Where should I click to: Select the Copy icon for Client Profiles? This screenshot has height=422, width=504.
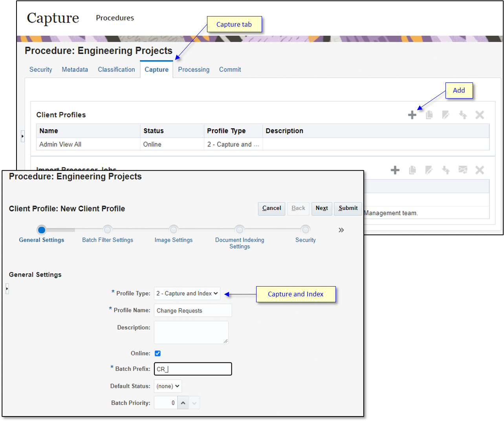[x=429, y=115]
